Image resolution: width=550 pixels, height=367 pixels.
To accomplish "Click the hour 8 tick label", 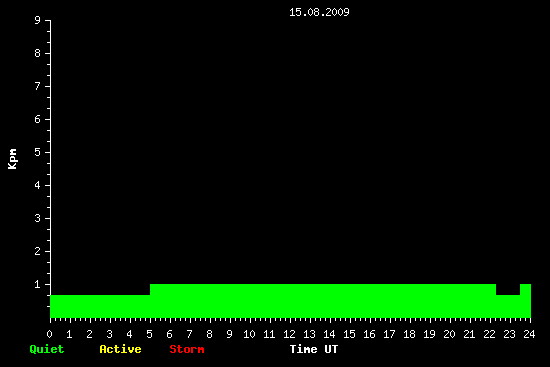I will [x=209, y=334].
